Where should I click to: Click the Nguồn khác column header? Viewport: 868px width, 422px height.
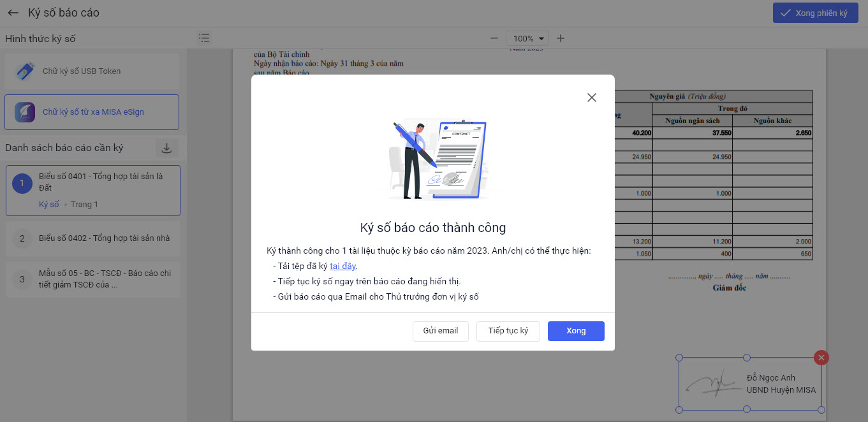coord(773,120)
